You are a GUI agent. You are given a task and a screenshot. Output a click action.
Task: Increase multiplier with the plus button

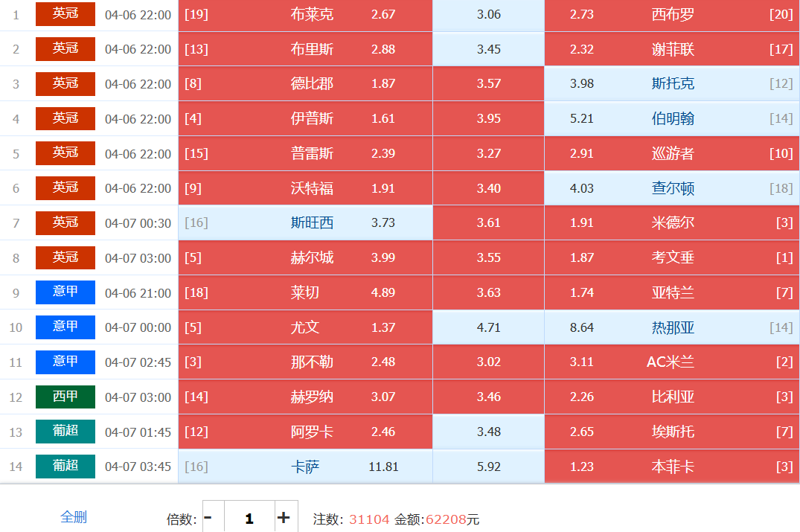[x=283, y=518]
